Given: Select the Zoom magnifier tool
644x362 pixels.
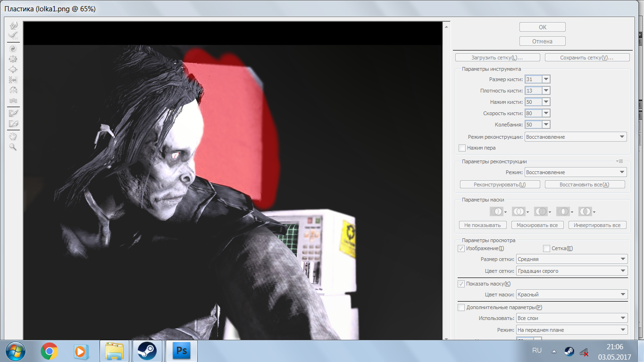Looking at the screenshot, I should pyautogui.click(x=13, y=147).
